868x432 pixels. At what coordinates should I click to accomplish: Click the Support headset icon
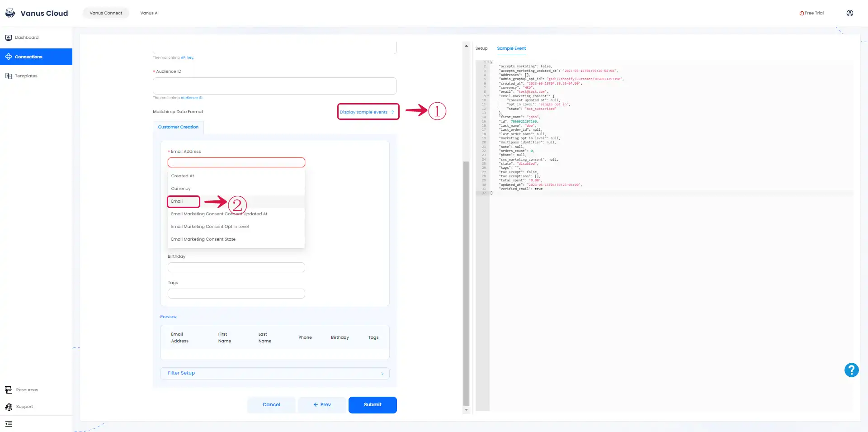click(x=9, y=407)
